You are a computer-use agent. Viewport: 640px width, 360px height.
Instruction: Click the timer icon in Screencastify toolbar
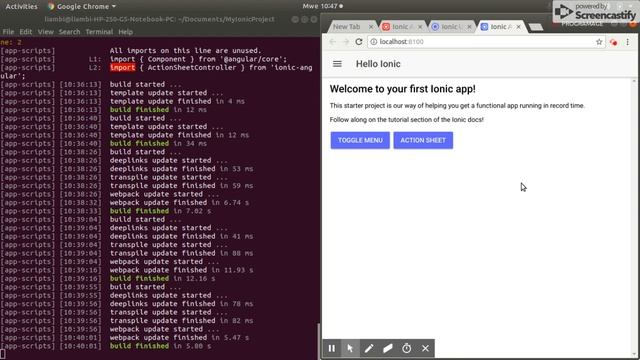407,349
